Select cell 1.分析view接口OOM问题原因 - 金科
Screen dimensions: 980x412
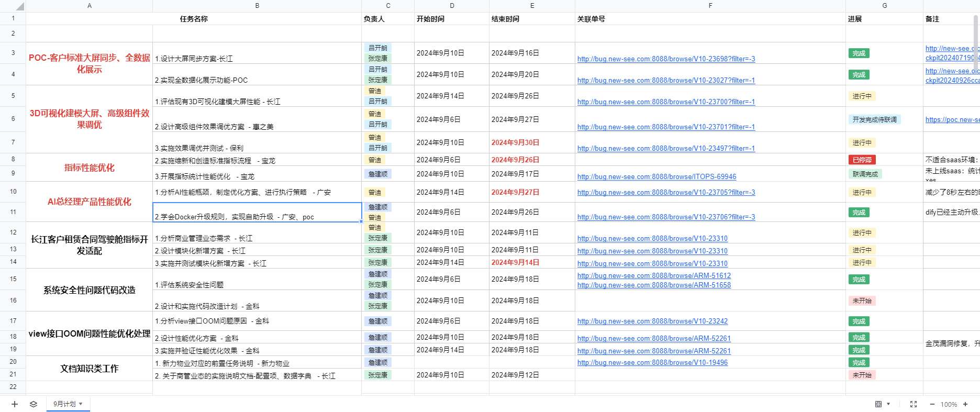(257, 321)
